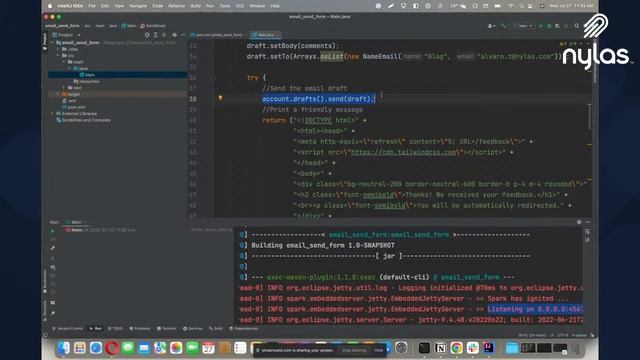Open the File menu

pyautogui.click(x=92, y=6)
